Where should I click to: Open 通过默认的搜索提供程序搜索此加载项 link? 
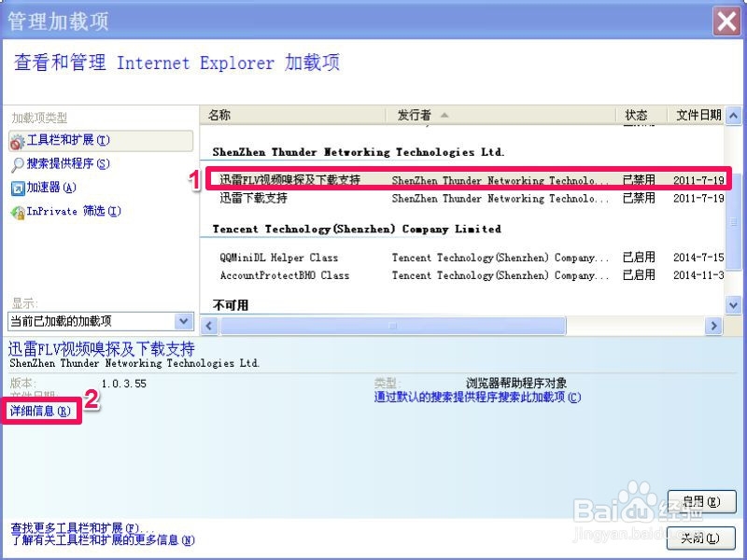477,398
